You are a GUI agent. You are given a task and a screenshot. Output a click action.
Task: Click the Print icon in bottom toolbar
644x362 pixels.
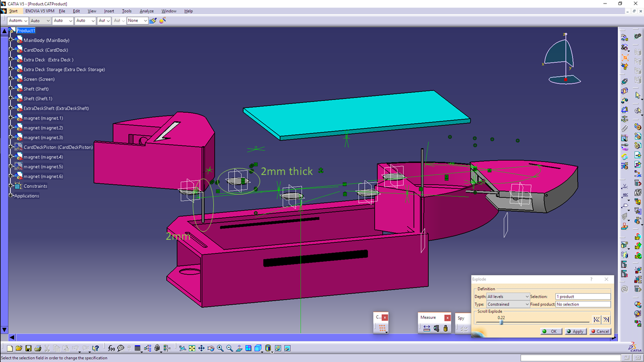pyautogui.click(x=38, y=348)
